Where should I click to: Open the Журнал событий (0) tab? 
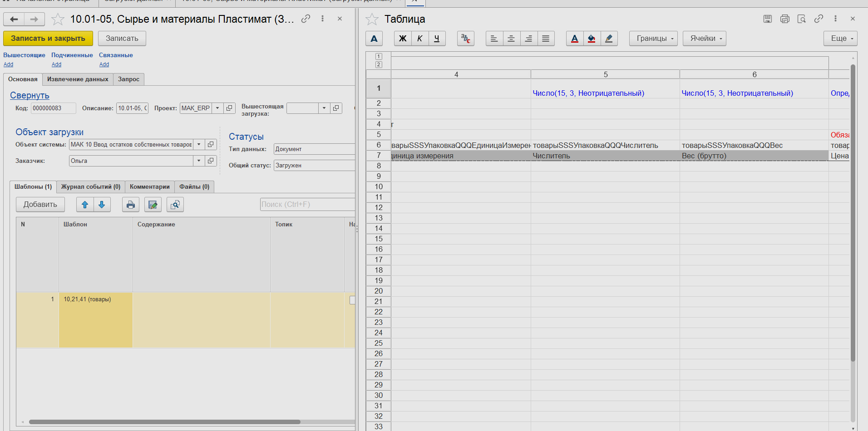click(91, 186)
